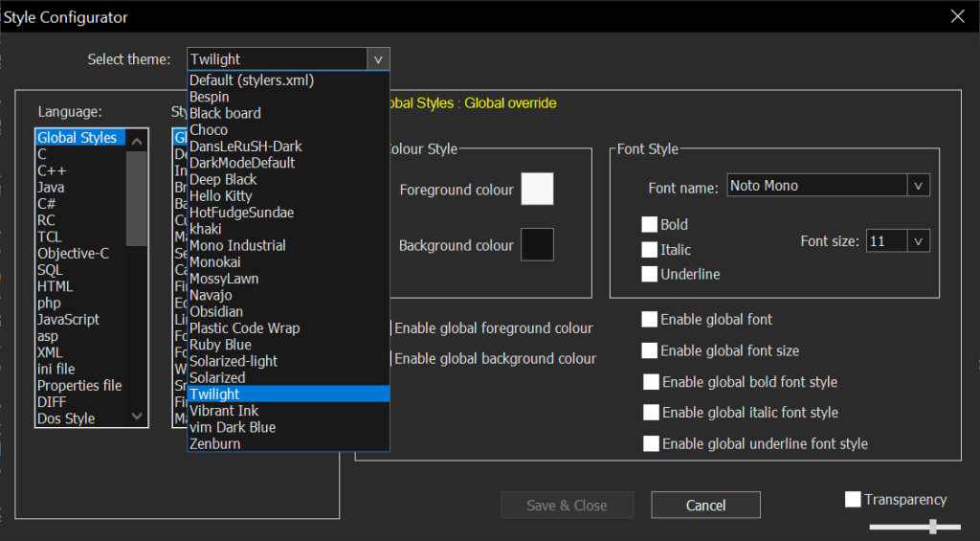The height and width of the screenshot is (541, 980).
Task: Open the Foreground colour swatch
Action: [537, 189]
